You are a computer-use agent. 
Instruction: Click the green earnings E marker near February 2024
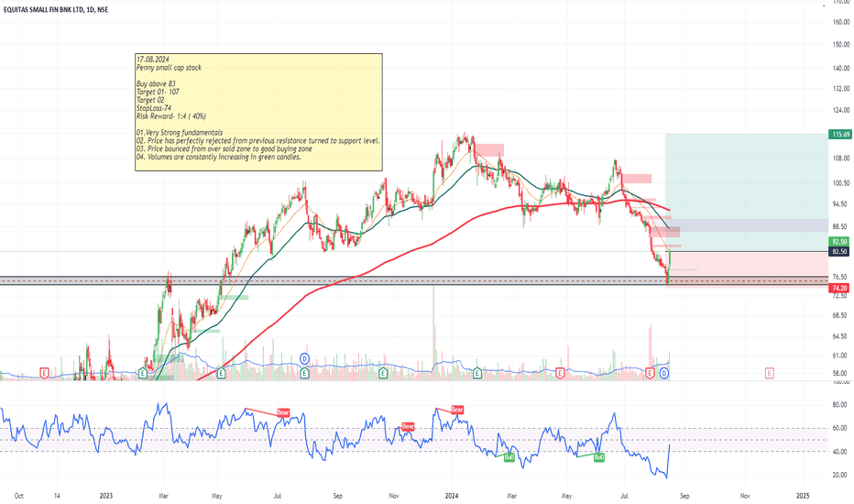477,373
